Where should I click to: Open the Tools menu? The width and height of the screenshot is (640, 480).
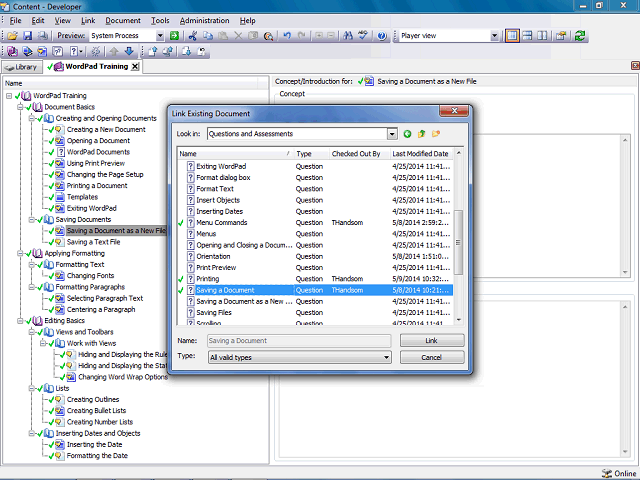click(160, 20)
